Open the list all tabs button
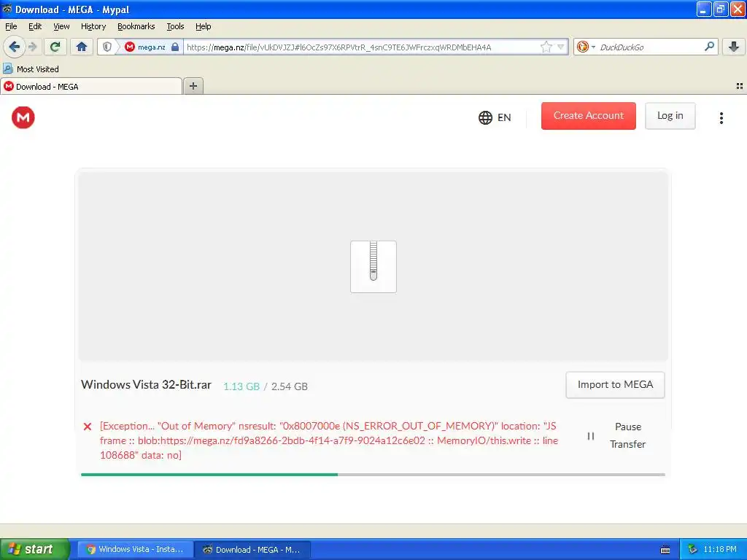 (x=740, y=86)
